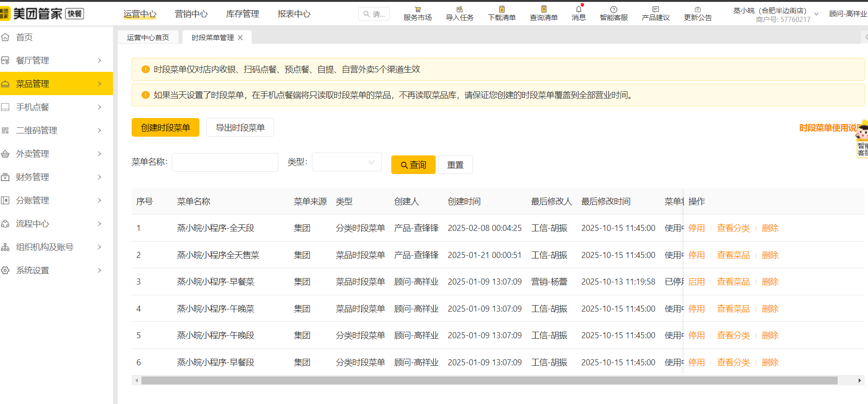
Task: Expand 系统设置 chevron
Action: (99, 270)
